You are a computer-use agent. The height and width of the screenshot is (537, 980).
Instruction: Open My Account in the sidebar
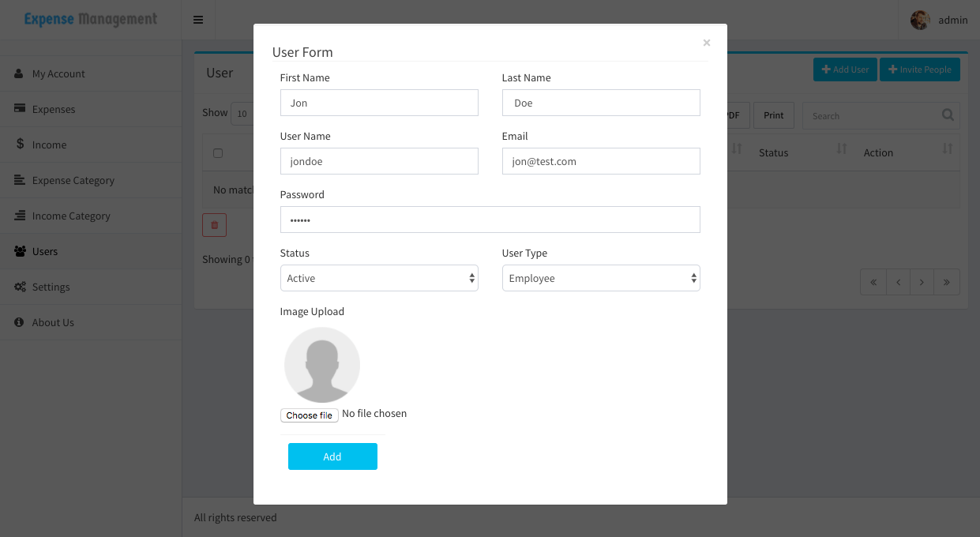click(91, 73)
